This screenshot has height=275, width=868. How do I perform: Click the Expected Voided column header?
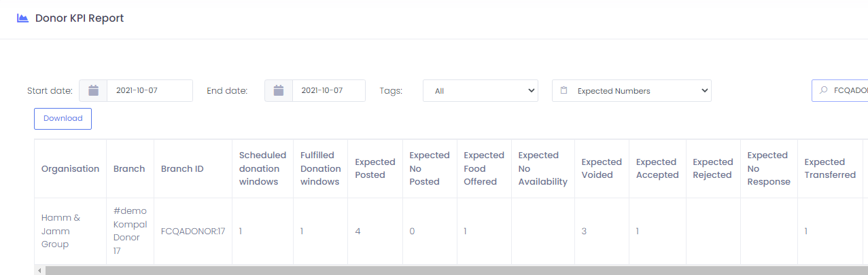pos(602,168)
